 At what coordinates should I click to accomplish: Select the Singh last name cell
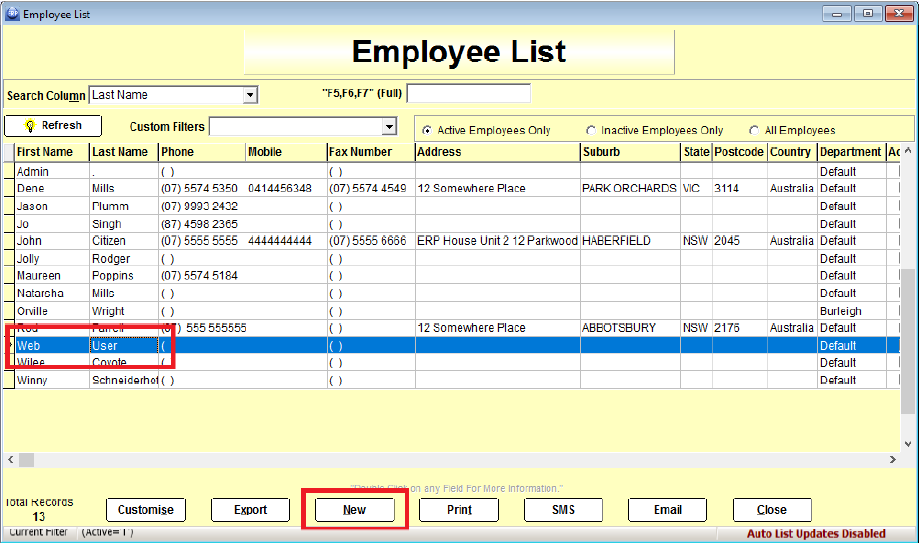point(124,224)
